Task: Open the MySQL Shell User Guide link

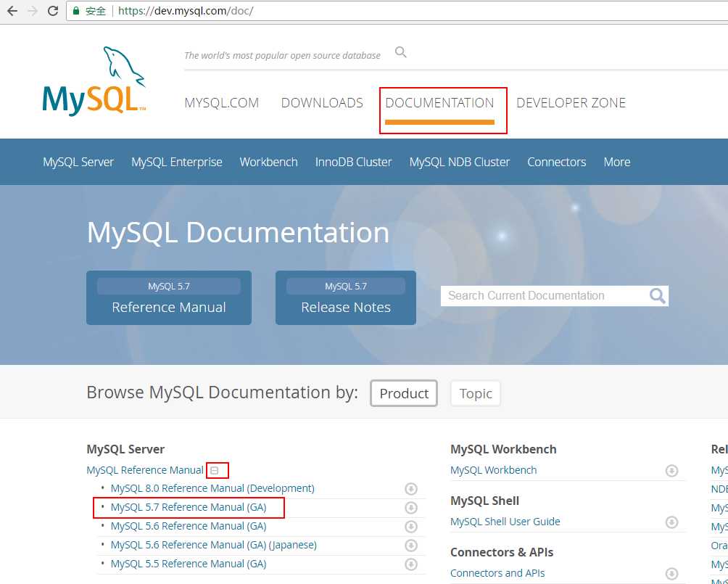Action: (x=505, y=522)
